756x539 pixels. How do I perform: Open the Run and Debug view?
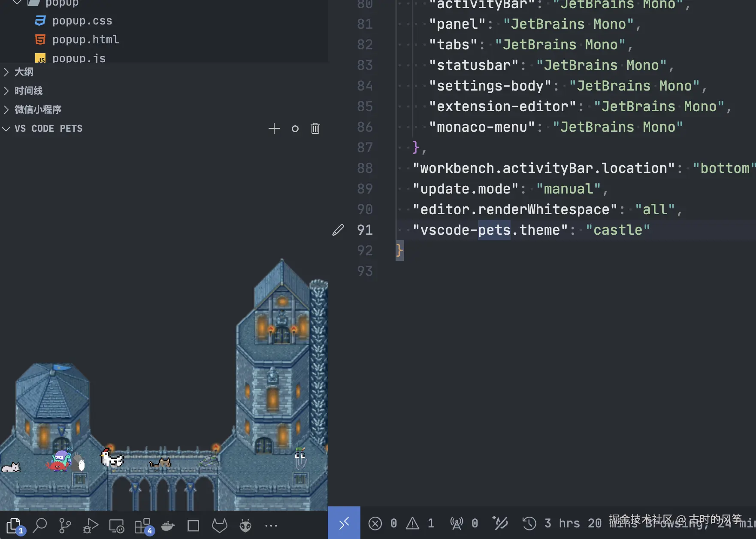90,525
